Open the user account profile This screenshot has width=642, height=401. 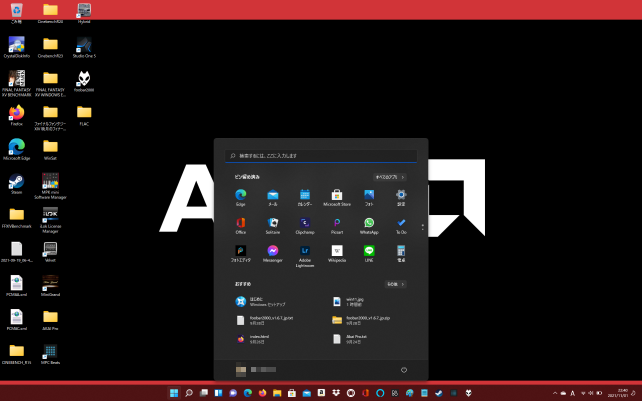(x=256, y=370)
